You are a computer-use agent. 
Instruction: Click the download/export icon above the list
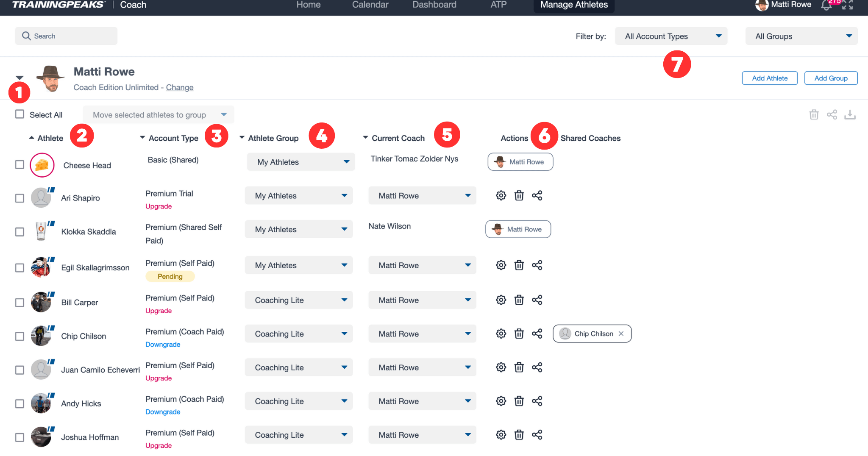click(x=850, y=114)
